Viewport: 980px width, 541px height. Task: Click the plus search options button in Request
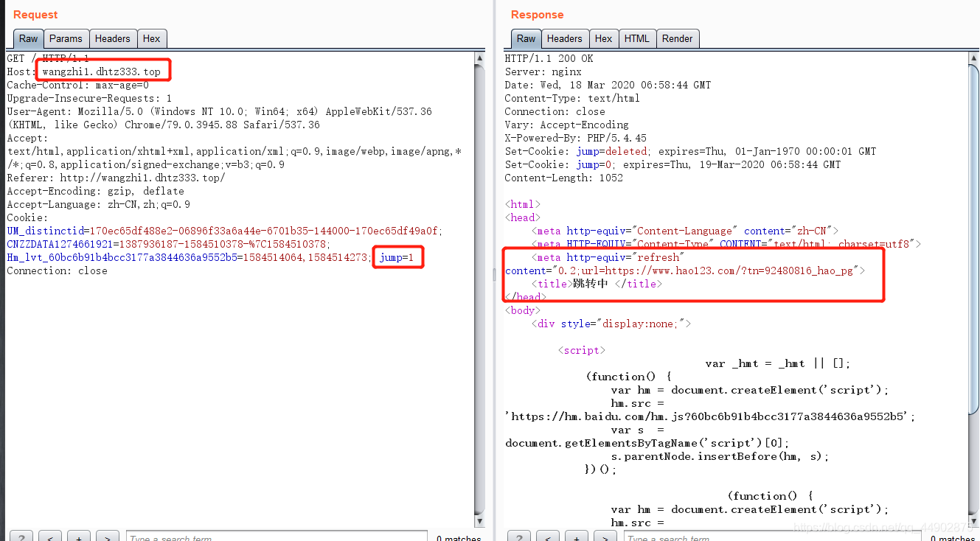pyautogui.click(x=79, y=537)
